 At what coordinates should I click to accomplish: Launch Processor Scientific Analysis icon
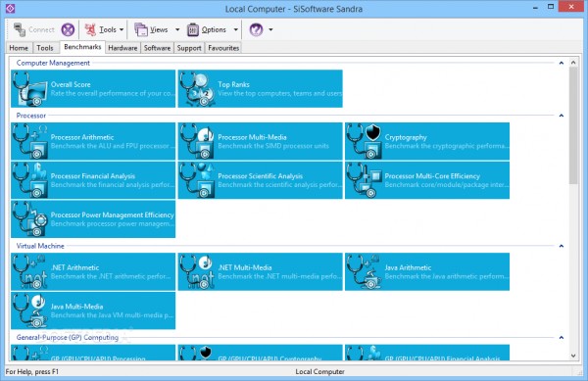click(x=197, y=180)
